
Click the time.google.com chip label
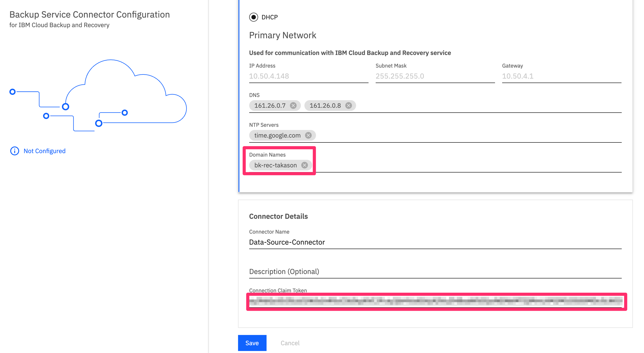(277, 135)
